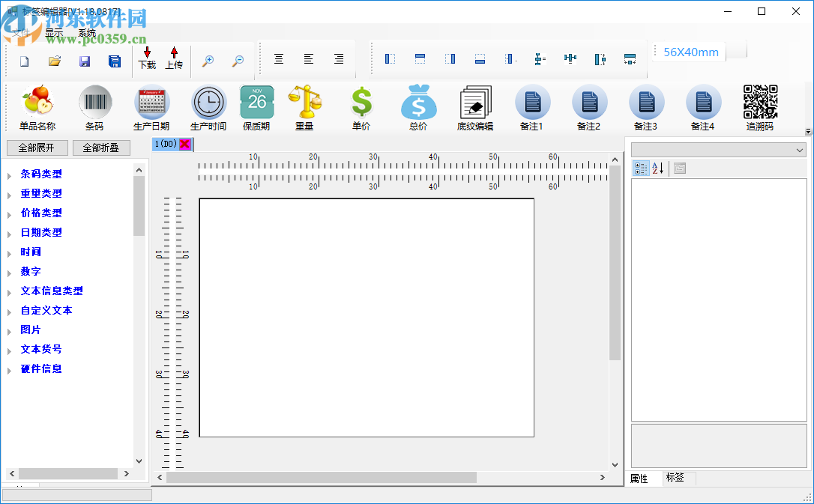Image resolution: width=814 pixels, height=504 pixels.
Task: Expand 价格类型 tree node
Action: click(9, 215)
